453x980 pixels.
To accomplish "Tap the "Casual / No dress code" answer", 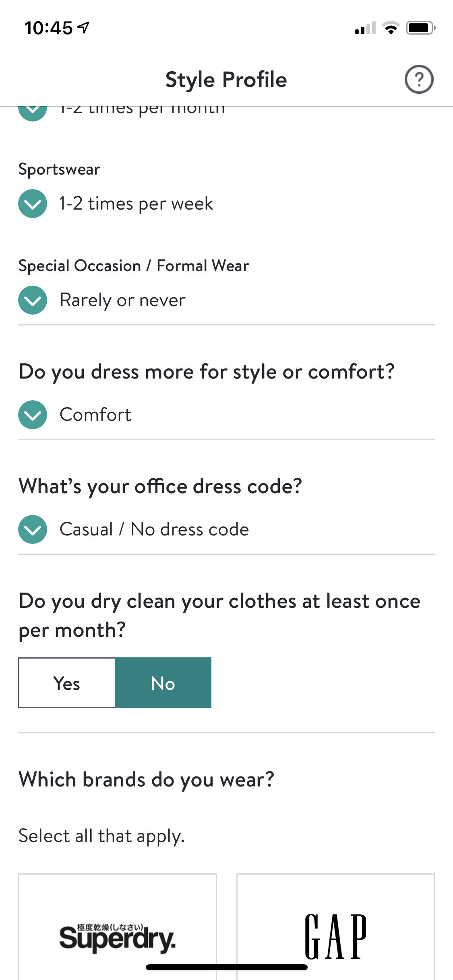I will click(154, 529).
